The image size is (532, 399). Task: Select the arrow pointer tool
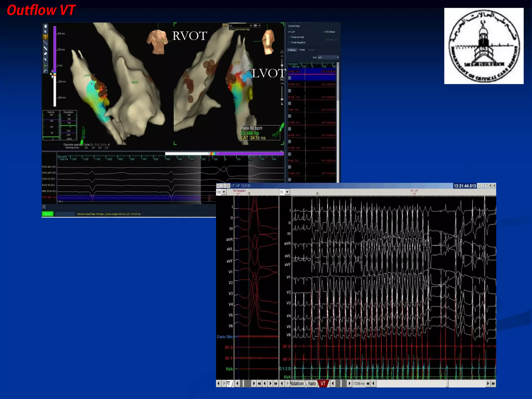pyautogui.click(x=45, y=31)
